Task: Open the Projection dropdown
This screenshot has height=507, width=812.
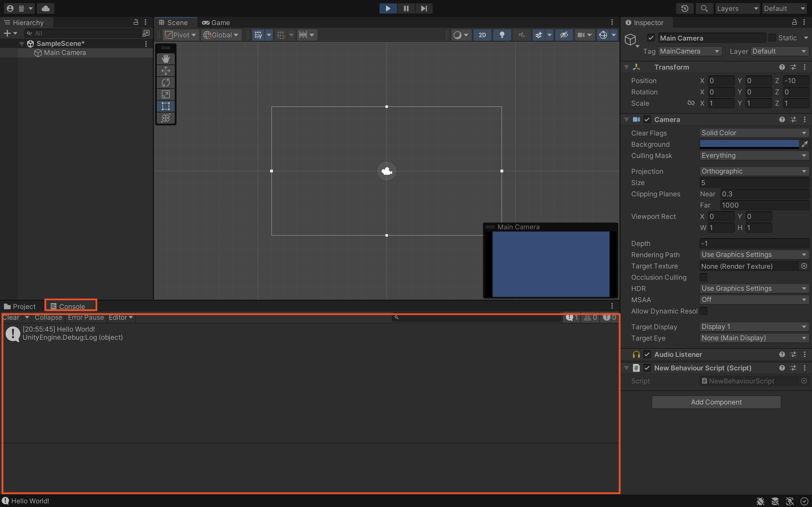Action: [x=754, y=171]
